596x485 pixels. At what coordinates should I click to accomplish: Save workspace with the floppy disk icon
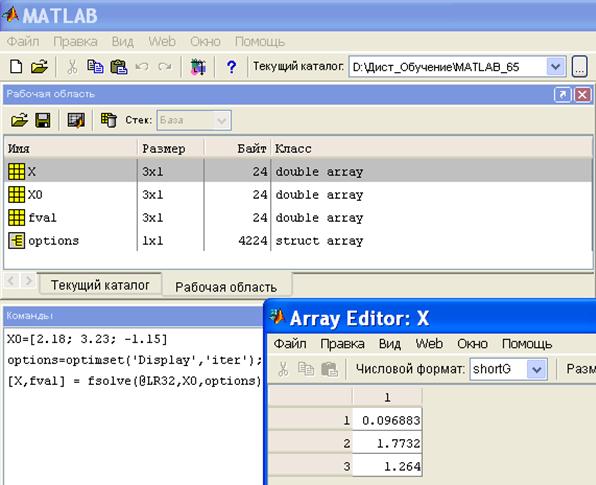pos(43,120)
